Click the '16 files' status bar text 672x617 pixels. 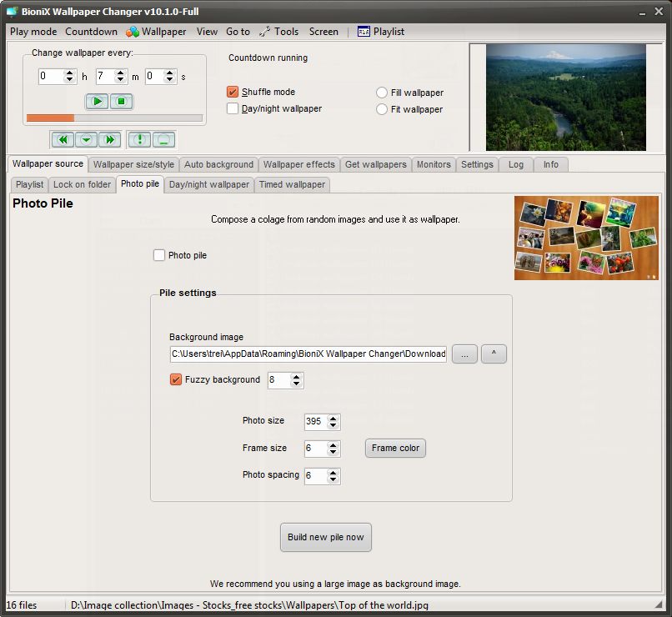coord(22,605)
